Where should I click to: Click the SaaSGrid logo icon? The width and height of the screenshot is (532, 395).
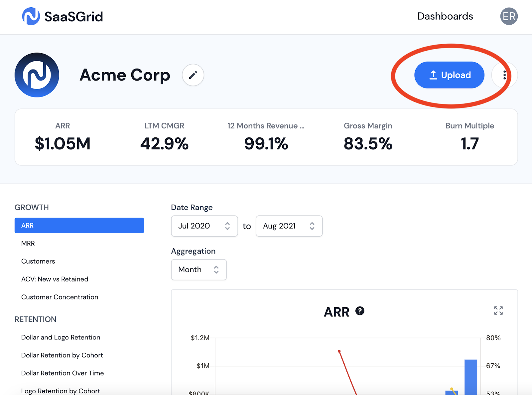[x=31, y=16]
